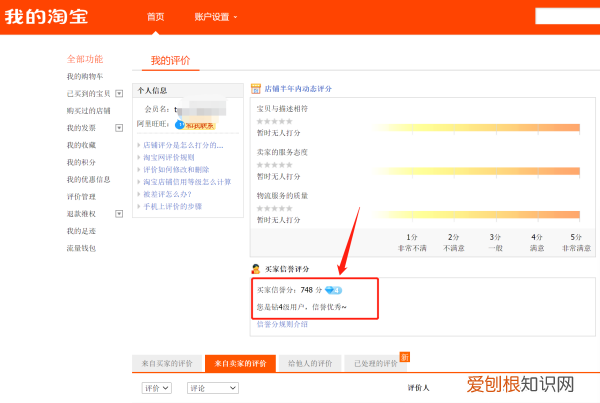Click the blue diamond level badge
Viewport: 600px width, 403px height.
click(333, 290)
